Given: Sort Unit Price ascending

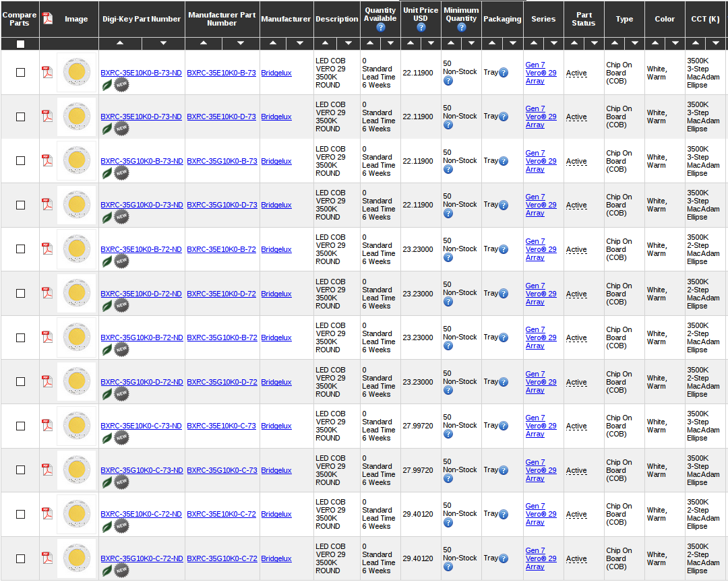Looking at the screenshot, I should 411,43.
